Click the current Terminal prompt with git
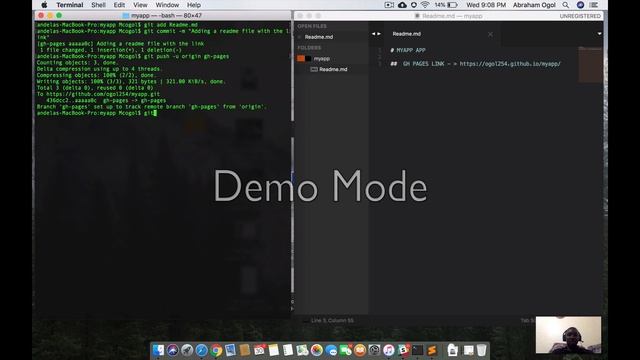The height and width of the screenshot is (360, 640). [x=96, y=113]
